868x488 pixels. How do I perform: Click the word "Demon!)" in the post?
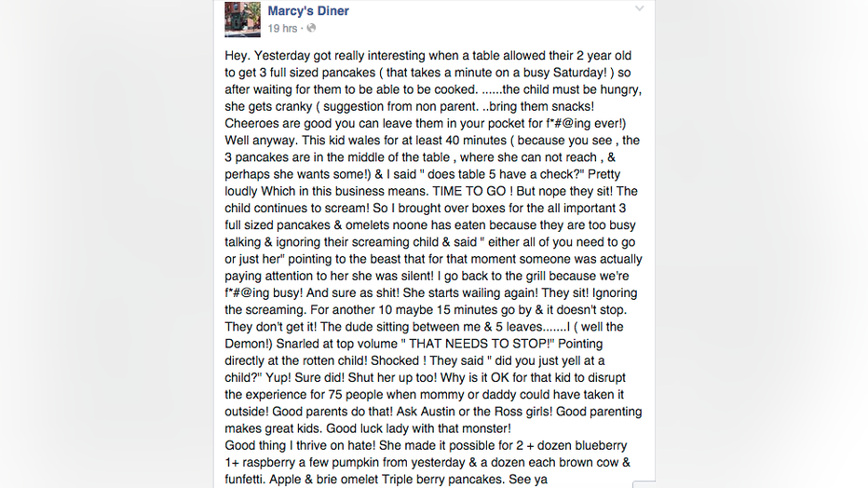249,344
